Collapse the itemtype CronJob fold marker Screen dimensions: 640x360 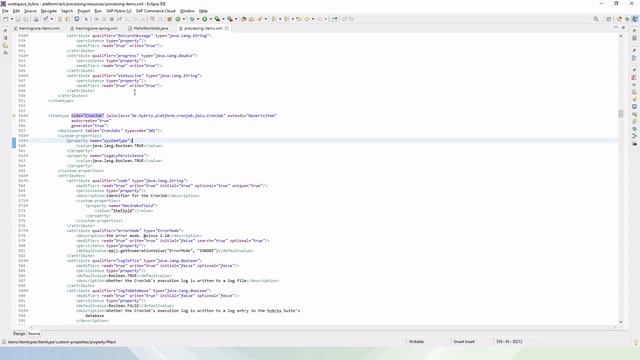27,116
